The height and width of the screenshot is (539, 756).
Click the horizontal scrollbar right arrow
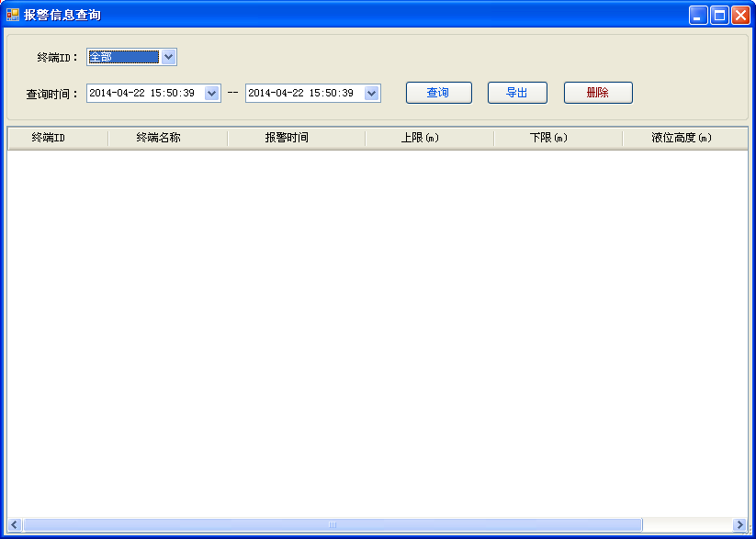pos(739,524)
